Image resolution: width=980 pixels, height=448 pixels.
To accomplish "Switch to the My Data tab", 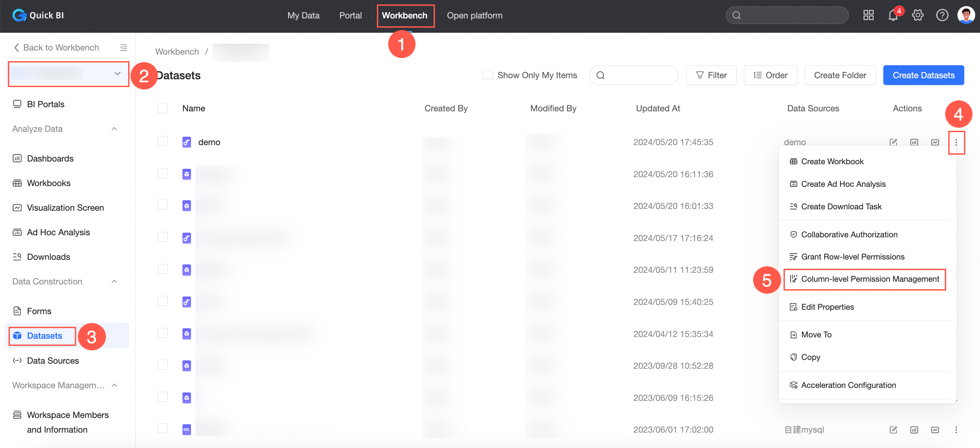I will (x=303, y=16).
